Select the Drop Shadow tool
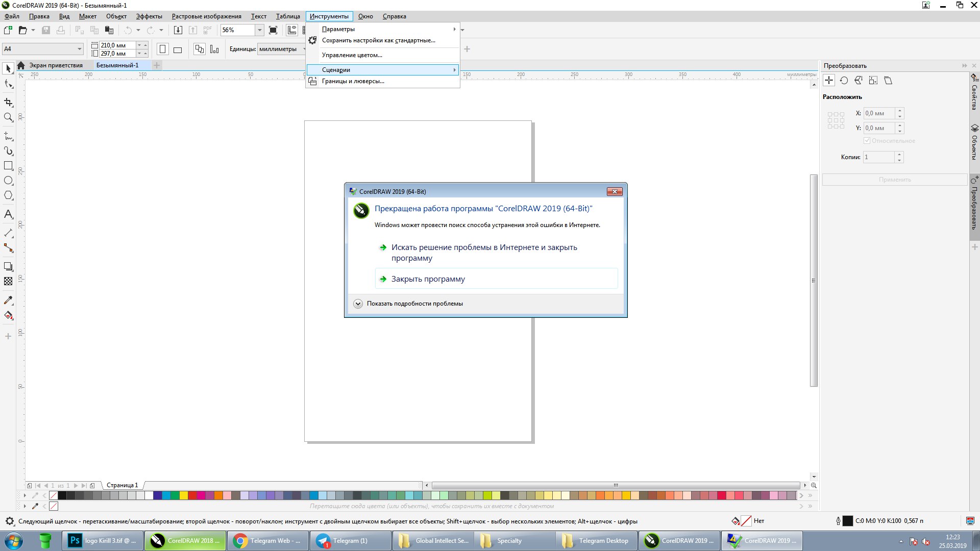Screen dimensions: 980x551 coord(8,266)
